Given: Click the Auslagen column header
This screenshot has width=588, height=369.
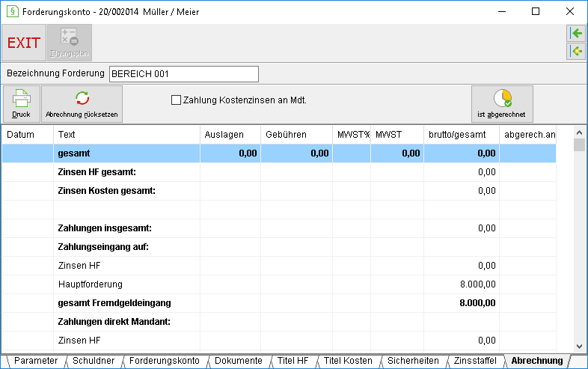Looking at the screenshot, I should pyautogui.click(x=230, y=135).
